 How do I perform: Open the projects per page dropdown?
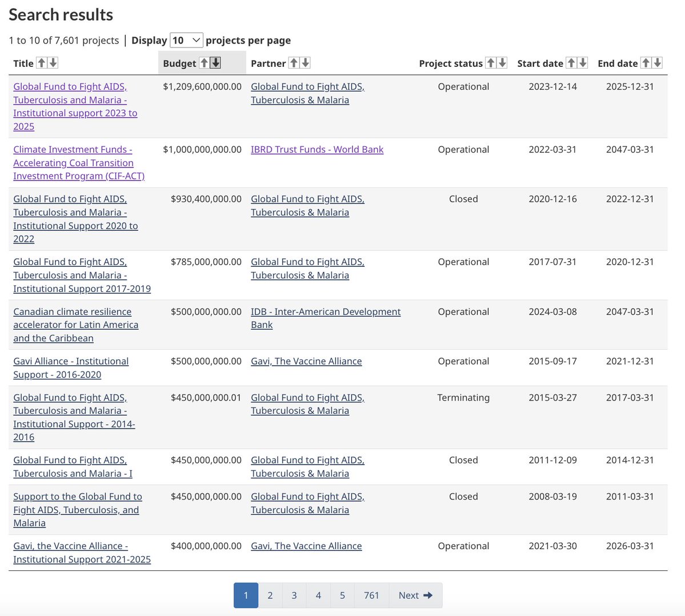186,40
